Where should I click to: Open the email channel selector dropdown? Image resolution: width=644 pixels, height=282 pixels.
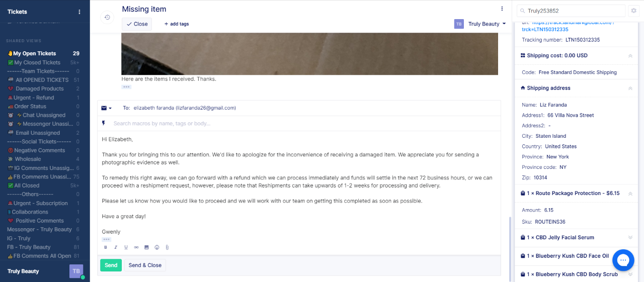pyautogui.click(x=106, y=108)
